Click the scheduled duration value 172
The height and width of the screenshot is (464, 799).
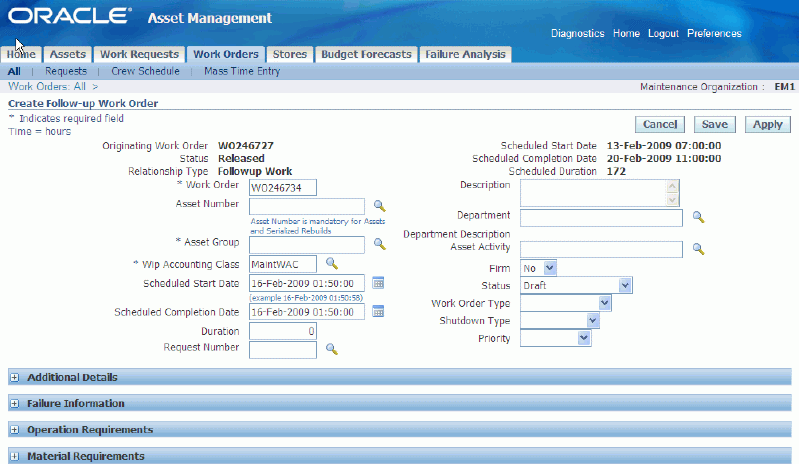(616, 172)
